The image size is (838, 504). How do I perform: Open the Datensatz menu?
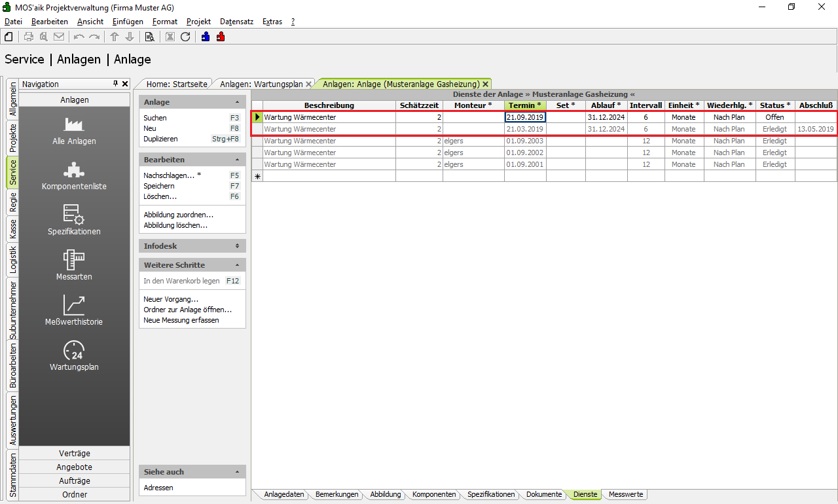coord(237,22)
